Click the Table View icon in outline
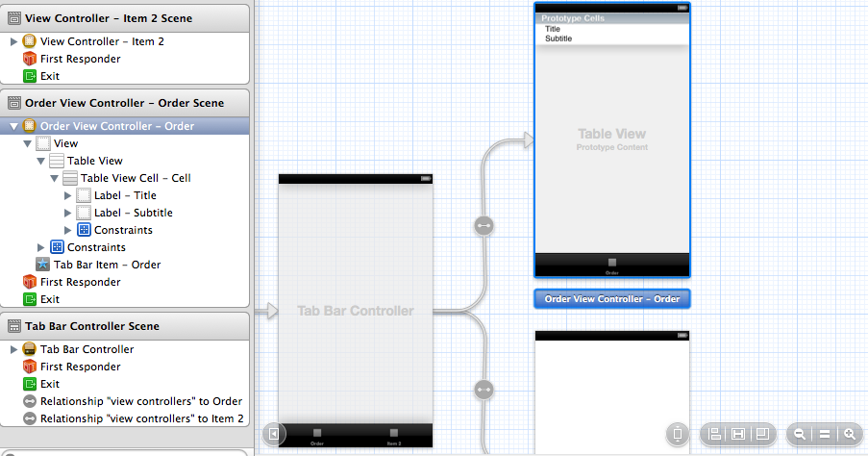 point(57,161)
